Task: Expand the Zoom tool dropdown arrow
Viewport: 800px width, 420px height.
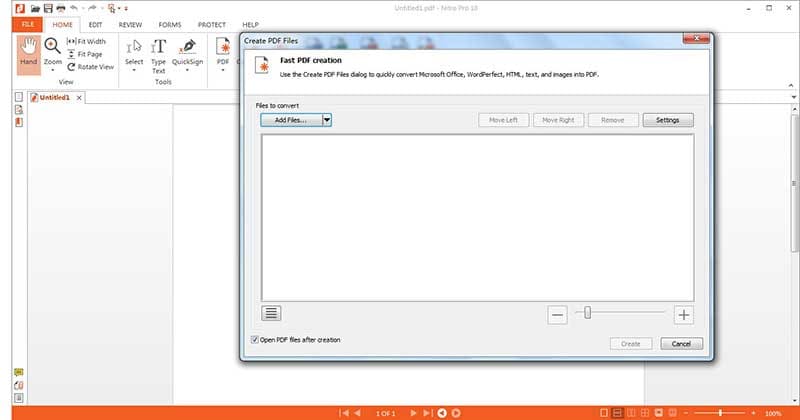Action: tap(52, 70)
